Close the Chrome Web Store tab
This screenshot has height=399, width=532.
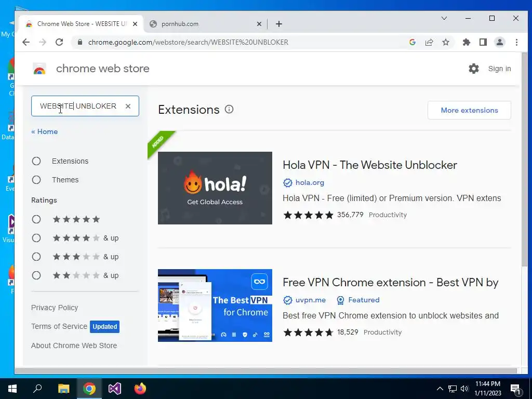pyautogui.click(x=135, y=24)
